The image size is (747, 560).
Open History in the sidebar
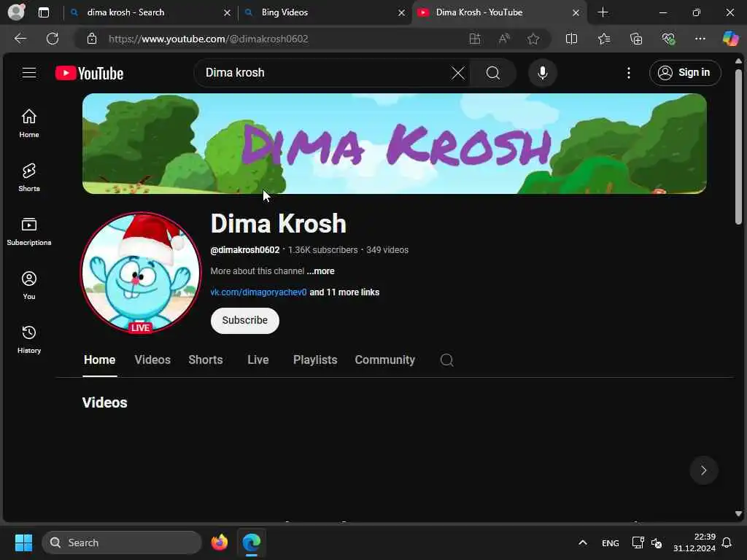click(x=29, y=339)
